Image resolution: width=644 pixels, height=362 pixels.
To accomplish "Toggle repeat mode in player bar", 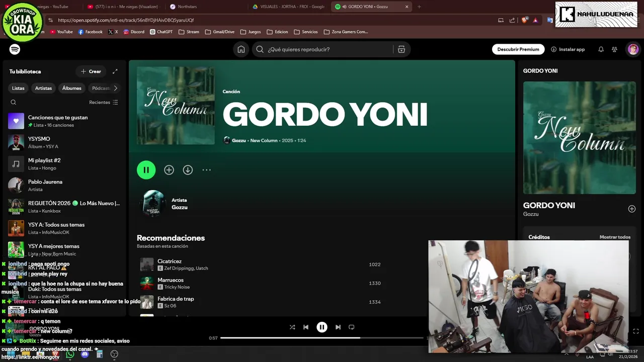I will pyautogui.click(x=352, y=327).
